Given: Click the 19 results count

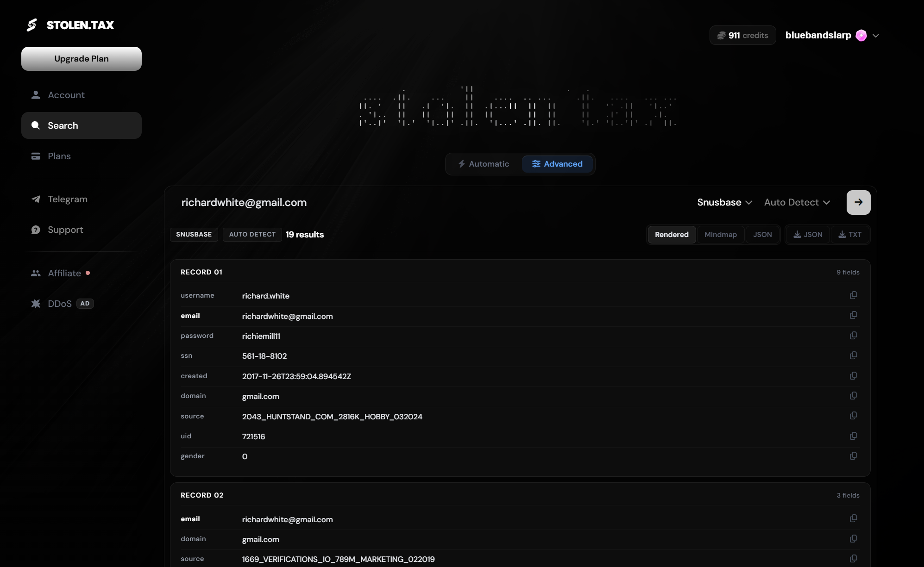Looking at the screenshot, I should coord(304,235).
